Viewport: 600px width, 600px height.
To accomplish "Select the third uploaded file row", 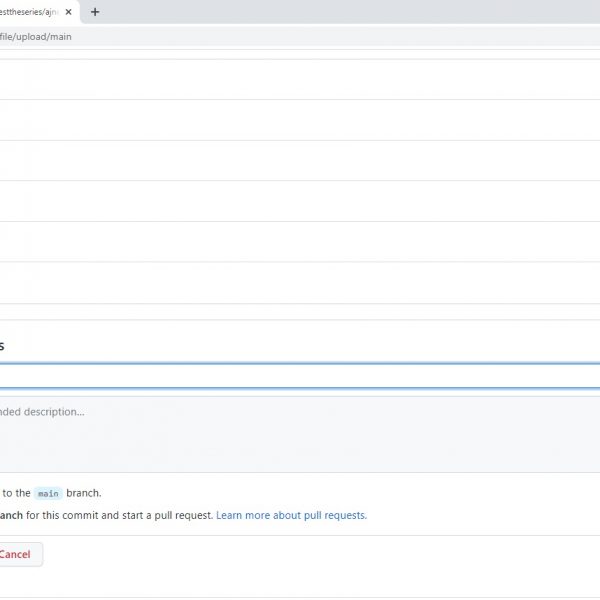I will [300, 160].
